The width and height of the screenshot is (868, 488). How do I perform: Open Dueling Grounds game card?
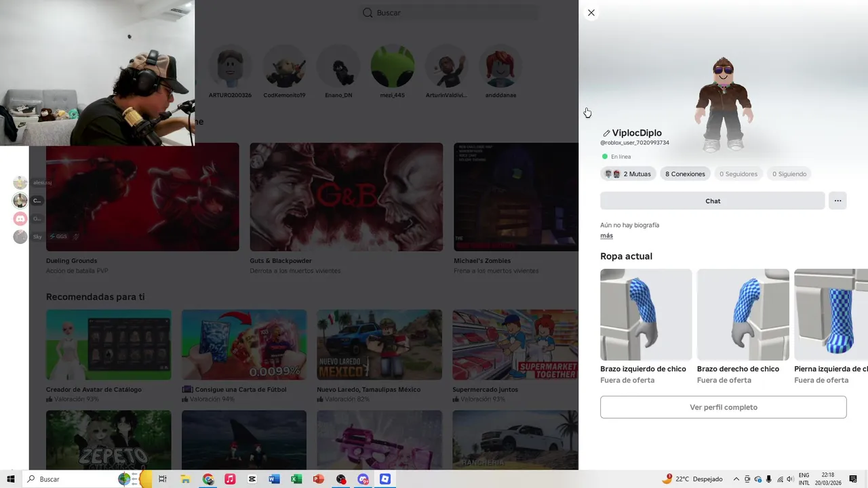click(142, 197)
